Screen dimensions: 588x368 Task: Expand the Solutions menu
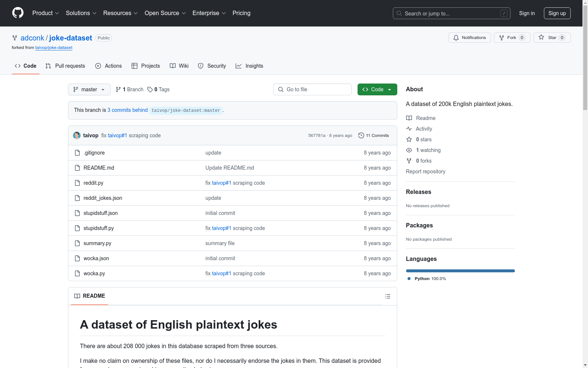pos(81,13)
